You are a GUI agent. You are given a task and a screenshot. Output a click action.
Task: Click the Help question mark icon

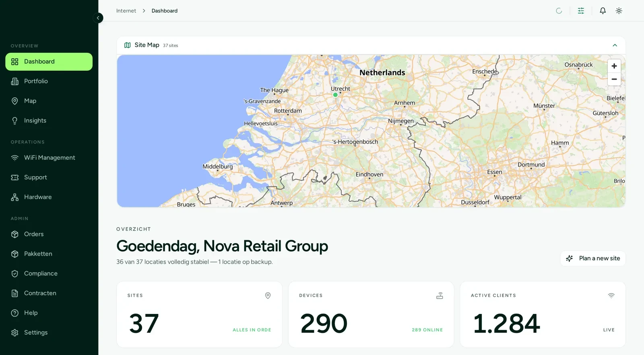click(15, 313)
